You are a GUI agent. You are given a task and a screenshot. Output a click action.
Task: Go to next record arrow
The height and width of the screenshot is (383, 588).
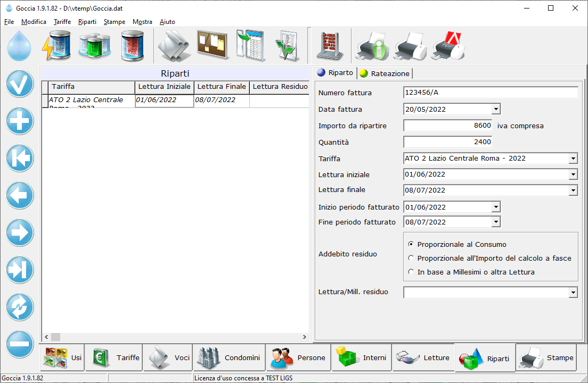(x=20, y=232)
